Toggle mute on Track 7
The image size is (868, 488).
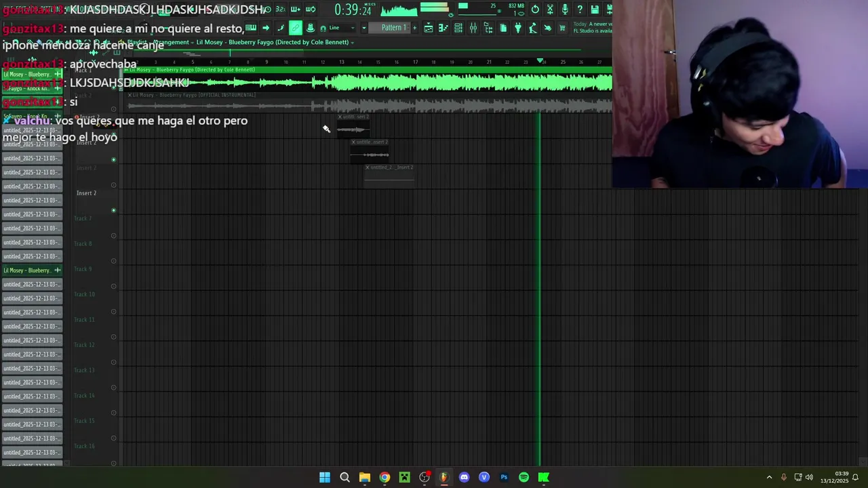point(113,236)
